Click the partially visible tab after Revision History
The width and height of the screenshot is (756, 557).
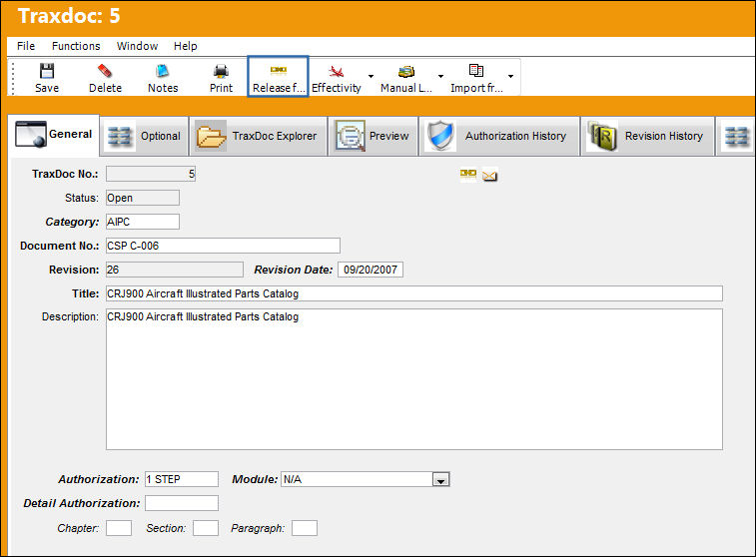(736, 136)
